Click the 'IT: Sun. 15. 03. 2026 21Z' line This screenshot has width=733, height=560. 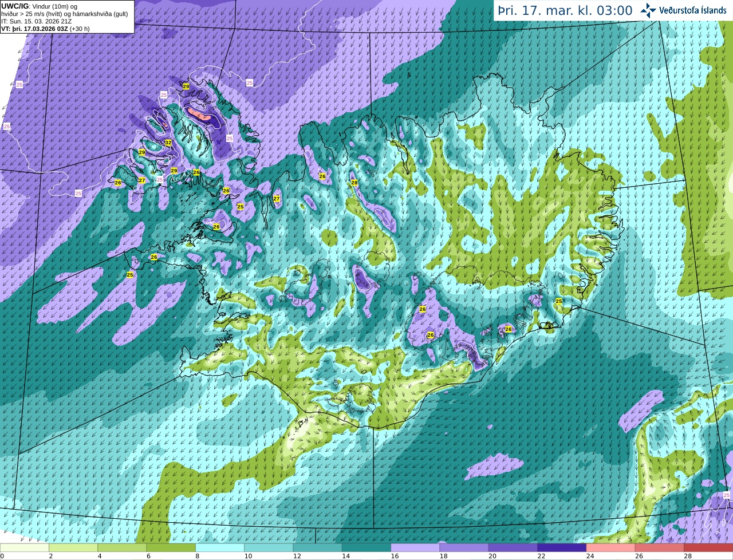tap(36, 21)
